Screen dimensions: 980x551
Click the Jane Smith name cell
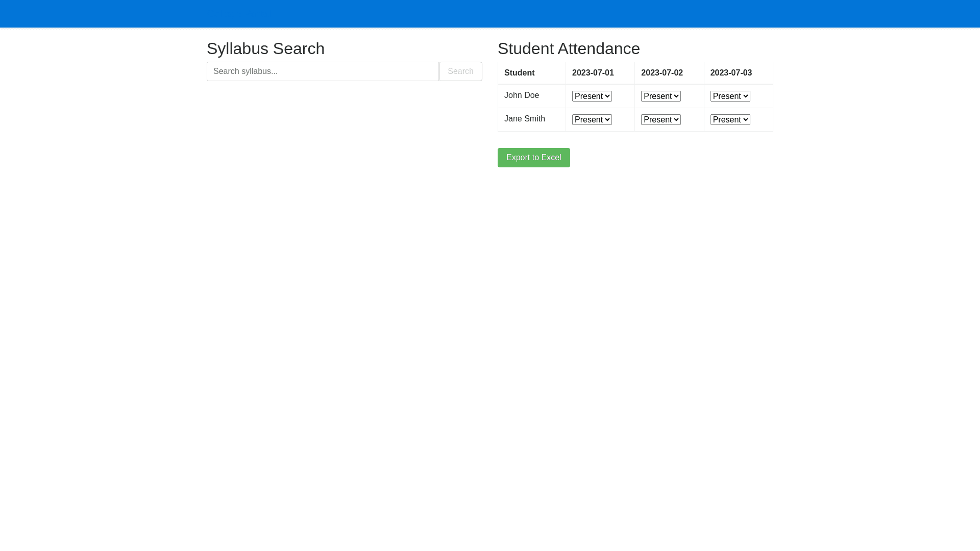tap(524, 119)
